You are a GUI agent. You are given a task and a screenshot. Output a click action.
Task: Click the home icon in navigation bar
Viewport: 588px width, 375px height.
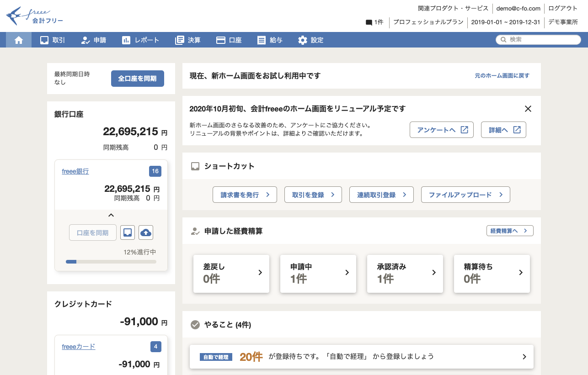tap(19, 40)
